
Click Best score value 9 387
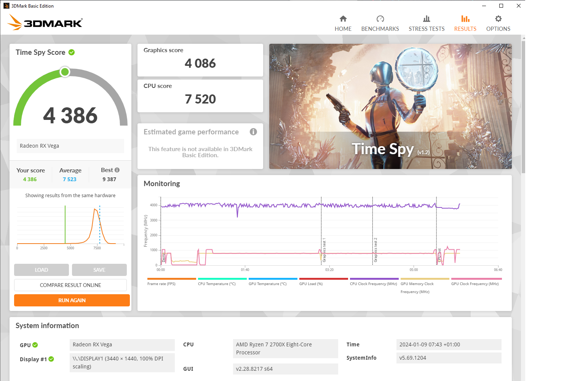109,179
